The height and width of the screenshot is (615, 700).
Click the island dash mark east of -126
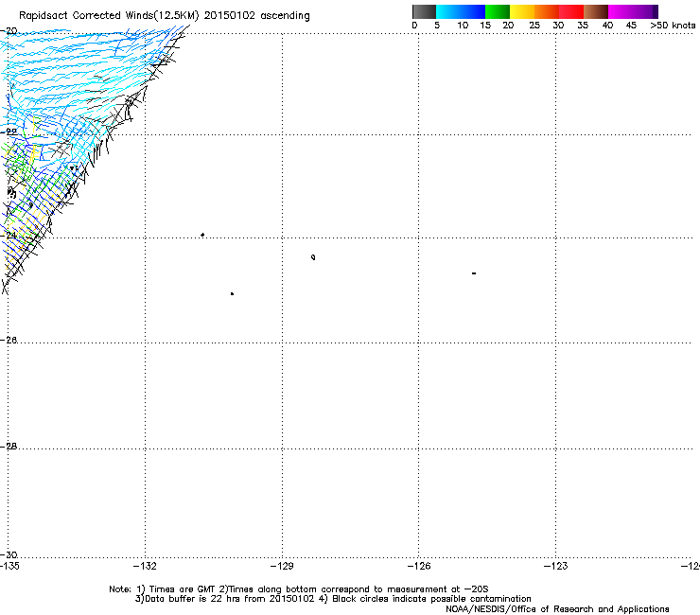(474, 273)
